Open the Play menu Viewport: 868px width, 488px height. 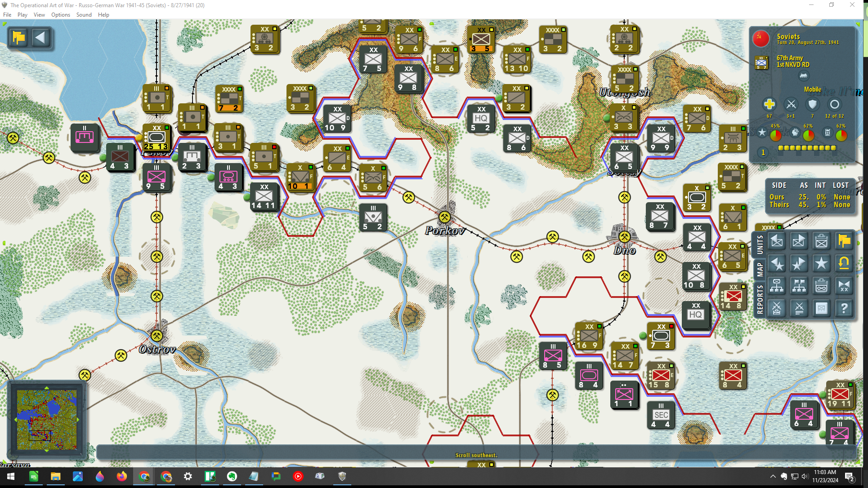[22, 15]
